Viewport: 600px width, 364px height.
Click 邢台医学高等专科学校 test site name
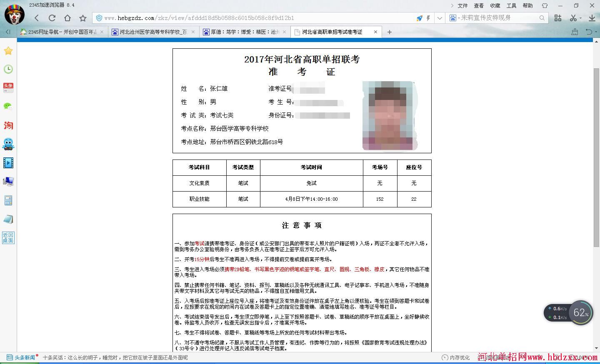click(239, 129)
